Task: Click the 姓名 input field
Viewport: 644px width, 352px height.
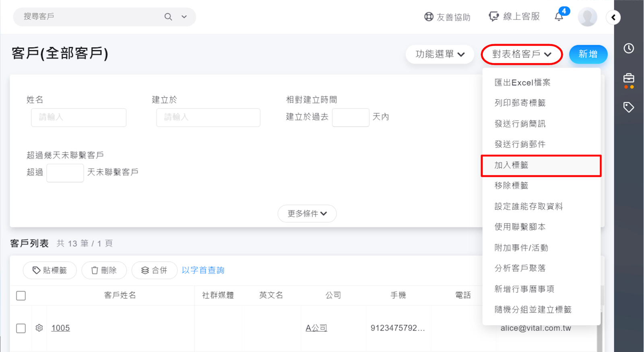Action: click(x=79, y=117)
